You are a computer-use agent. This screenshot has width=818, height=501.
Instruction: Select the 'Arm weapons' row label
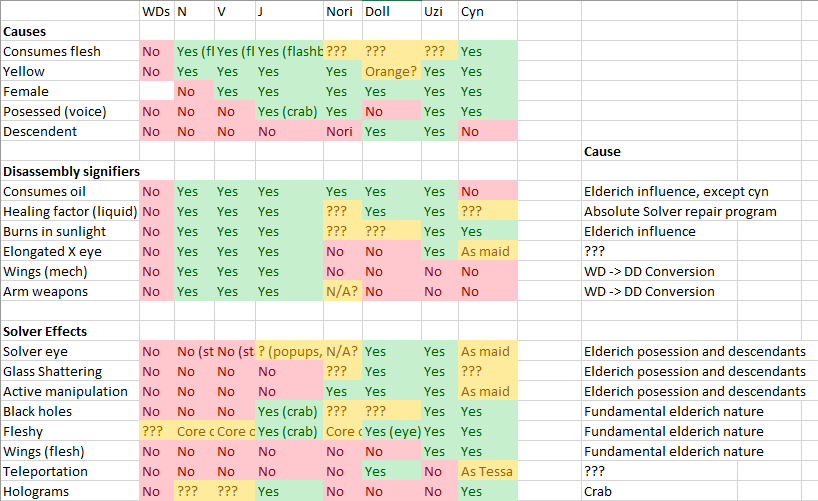click(x=70, y=291)
